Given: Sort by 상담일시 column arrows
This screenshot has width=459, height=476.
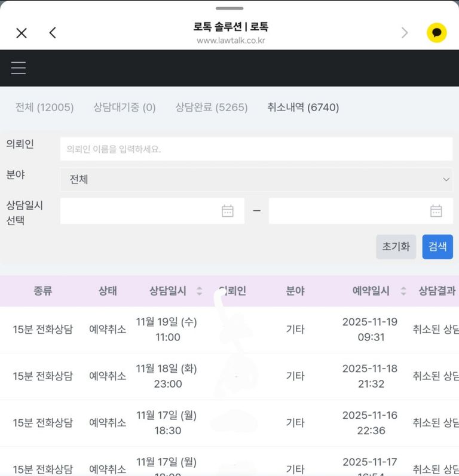Looking at the screenshot, I should click(199, 291).
